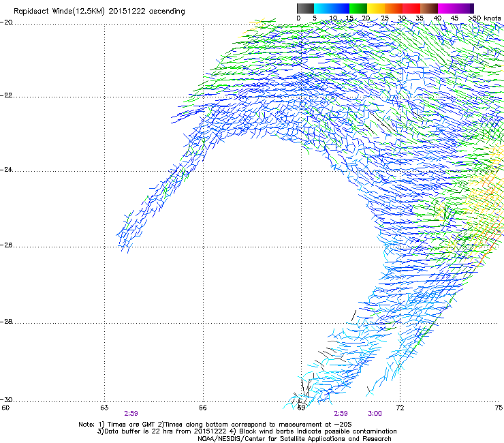The width and height of the screenshot is (504, 443).
Task: Click the 'Data buffer is 22 hrs' note line
Action: (247, 431)
